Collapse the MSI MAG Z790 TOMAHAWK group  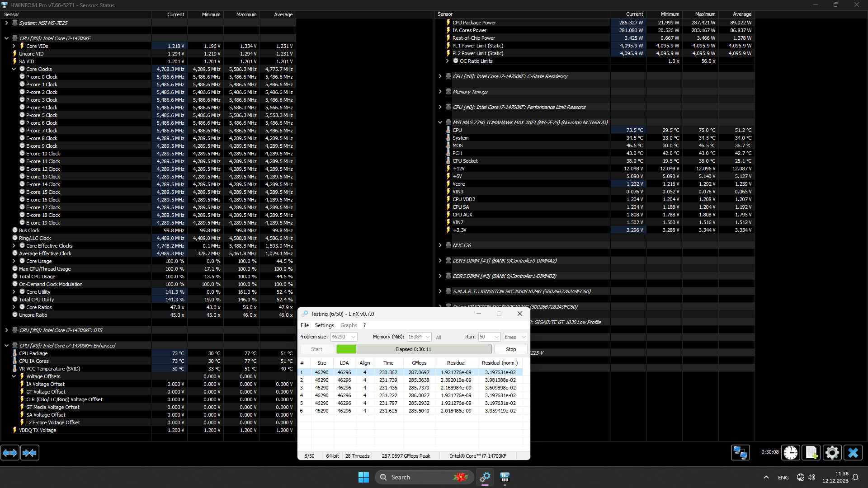tap(440, 122)
